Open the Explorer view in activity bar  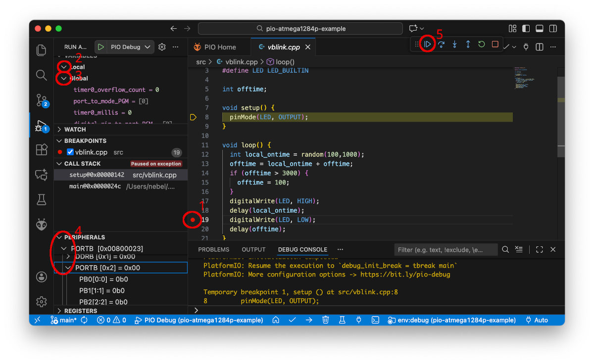(x=42, y=50)
